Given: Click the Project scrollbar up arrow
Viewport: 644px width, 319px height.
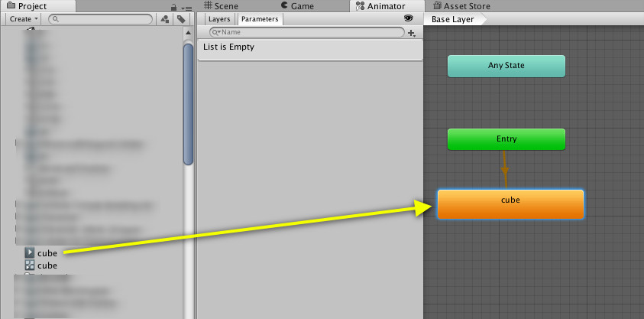Looking at the screenshot, I should point(188,33).
